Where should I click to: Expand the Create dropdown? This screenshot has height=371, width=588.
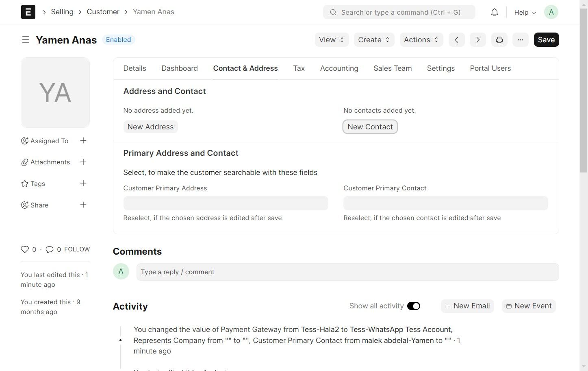[x=374, y=40]
